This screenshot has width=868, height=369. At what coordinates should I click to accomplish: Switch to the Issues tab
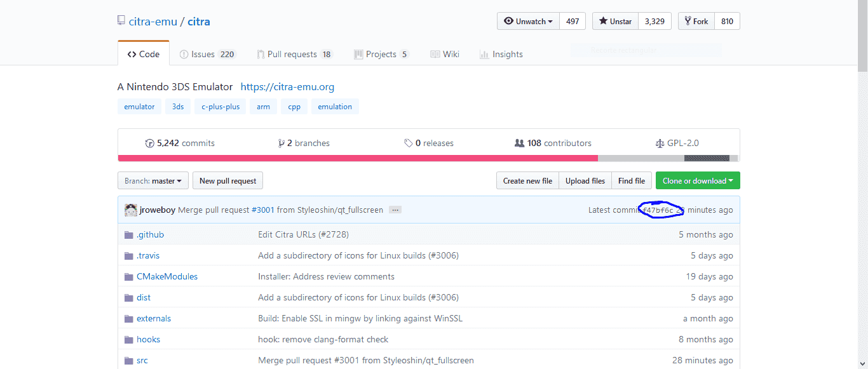tap(207, 55)
